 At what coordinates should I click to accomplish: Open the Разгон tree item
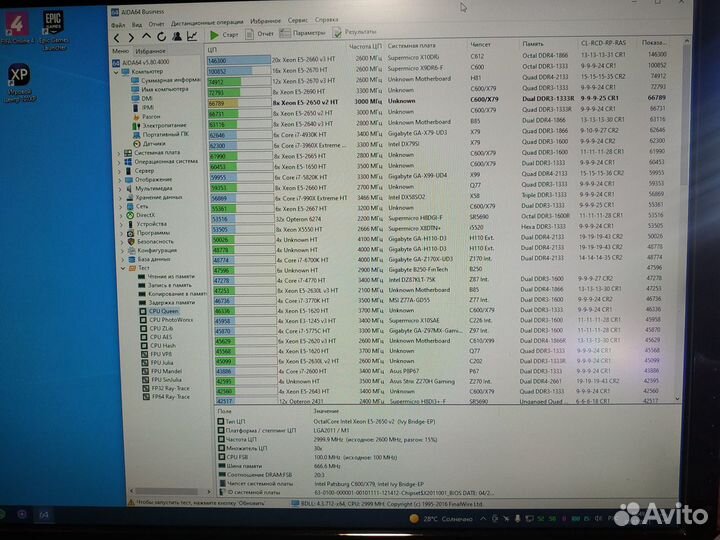(x=146, y=117)
